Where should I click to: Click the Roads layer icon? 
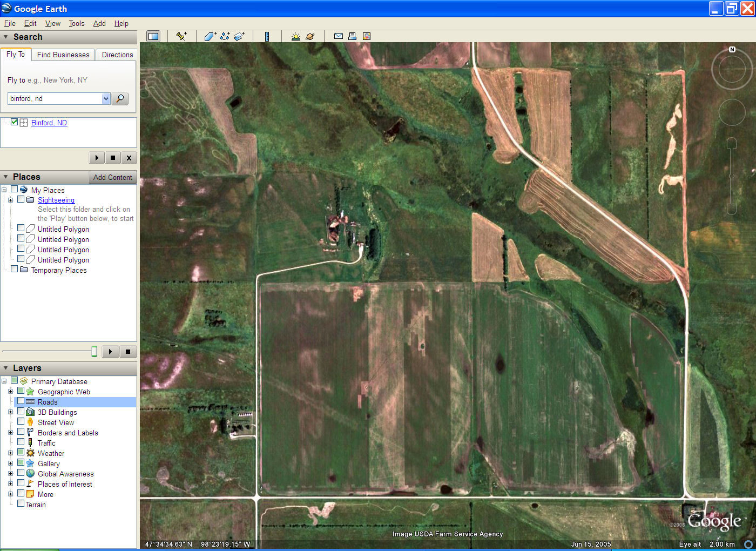(31, 402)
